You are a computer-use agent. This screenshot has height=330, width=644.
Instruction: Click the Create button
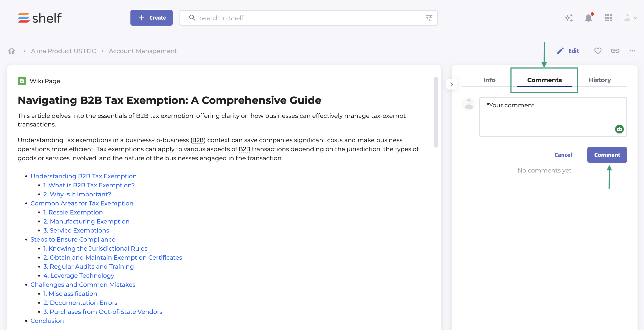(x=151, y=18)
